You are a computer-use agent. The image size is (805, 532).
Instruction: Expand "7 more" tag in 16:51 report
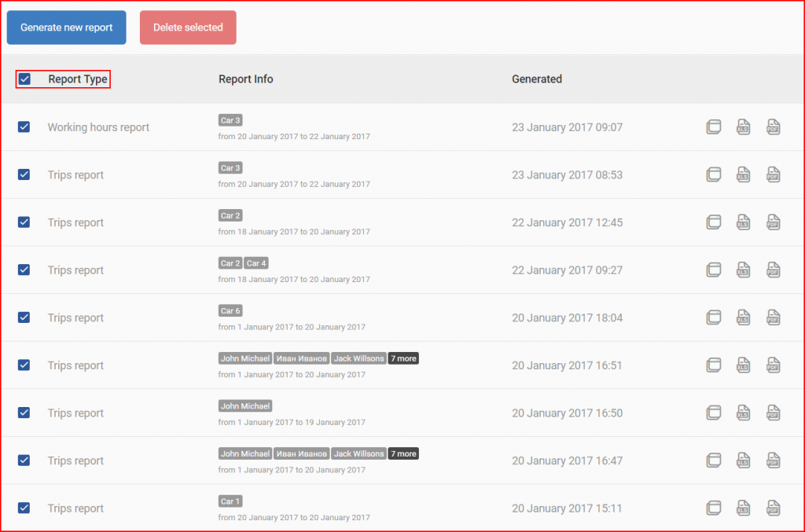click(x=403, y=358)
